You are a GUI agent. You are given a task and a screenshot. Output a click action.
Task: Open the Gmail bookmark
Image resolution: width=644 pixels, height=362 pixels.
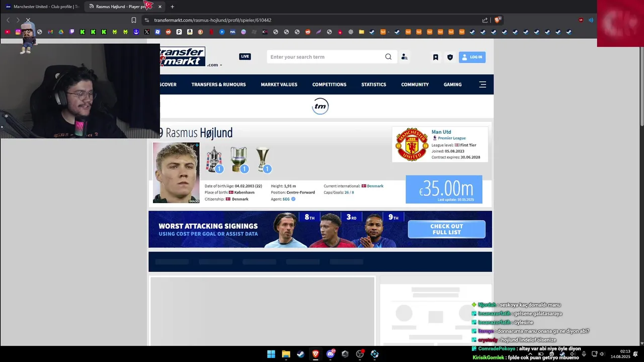pos(50,32)
